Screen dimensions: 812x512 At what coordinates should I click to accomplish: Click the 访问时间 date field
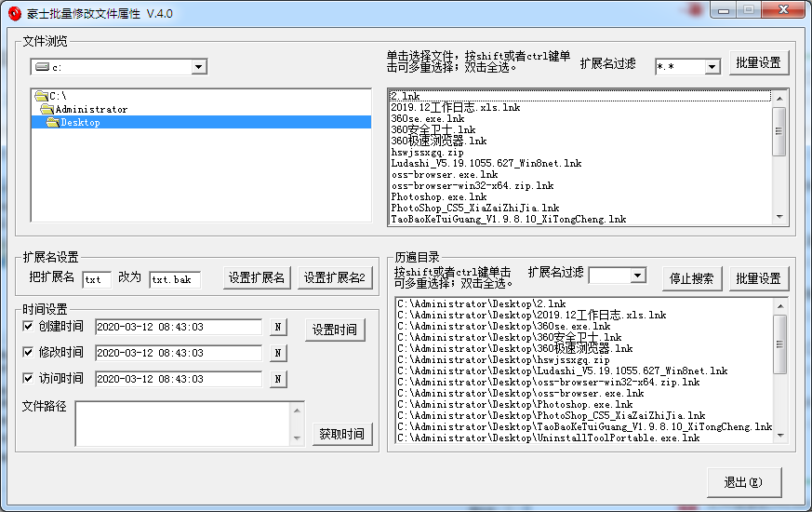179,379
